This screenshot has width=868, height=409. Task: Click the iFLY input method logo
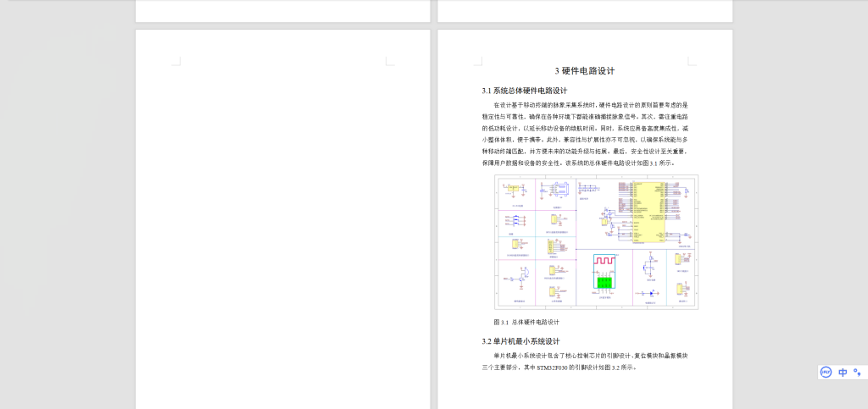(x=826, y=373)
